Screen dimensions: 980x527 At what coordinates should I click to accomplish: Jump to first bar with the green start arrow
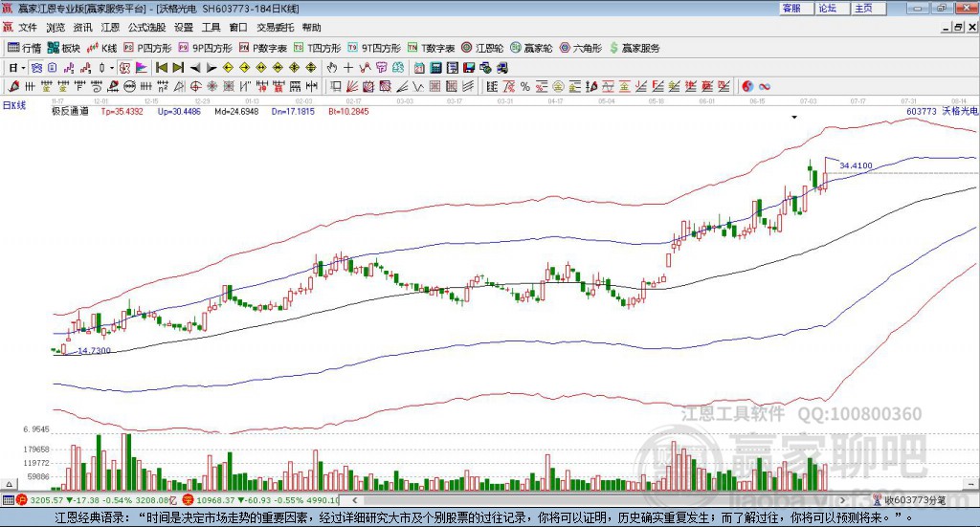[161, 68]
